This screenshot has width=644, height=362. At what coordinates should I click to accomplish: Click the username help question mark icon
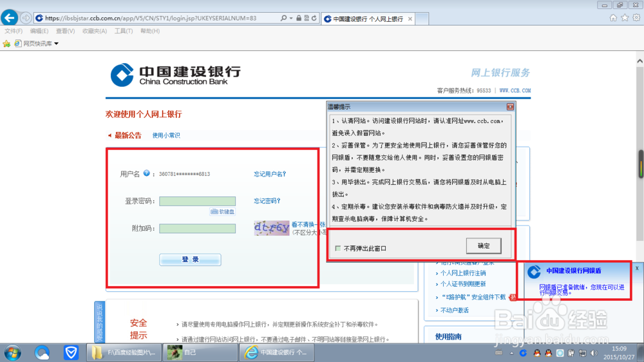coord(146,173)
